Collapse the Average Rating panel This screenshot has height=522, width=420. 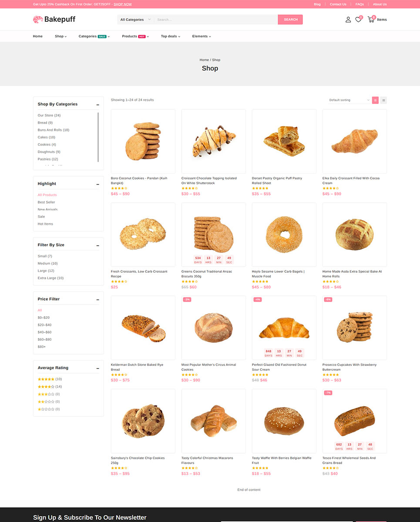click(97, 368)
